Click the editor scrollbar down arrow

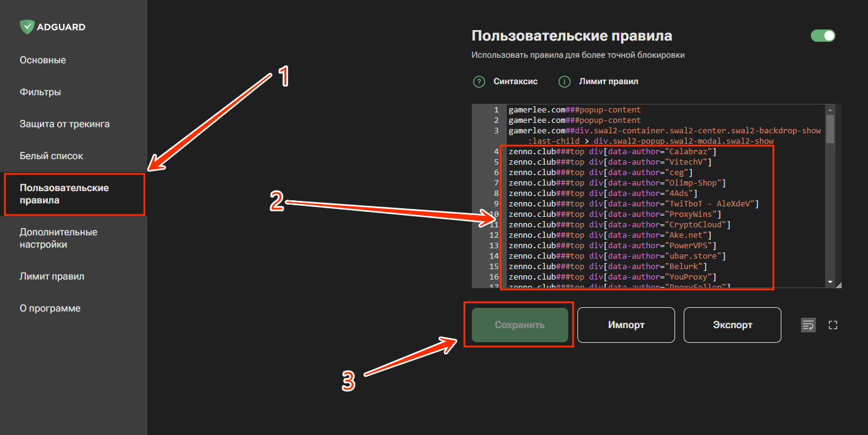[x=830, y=282]
